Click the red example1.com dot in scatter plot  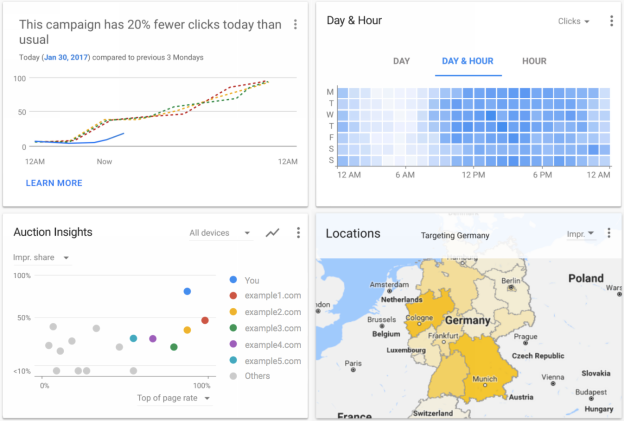[204, 321]
